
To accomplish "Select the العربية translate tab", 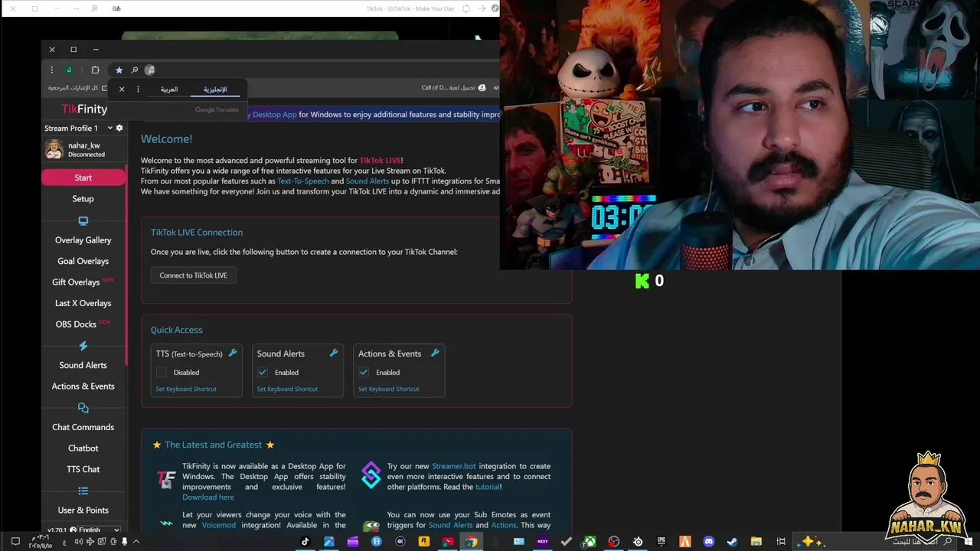I will (x=169, y=90).
